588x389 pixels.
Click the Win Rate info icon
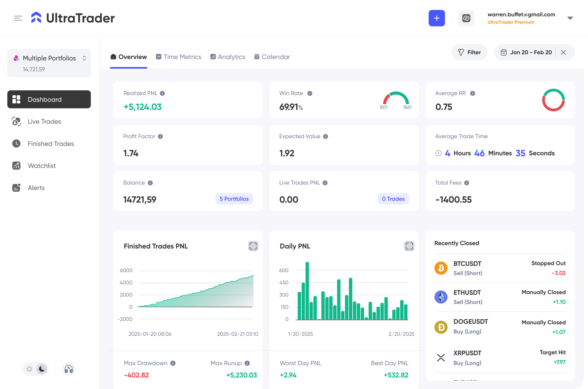310,93
